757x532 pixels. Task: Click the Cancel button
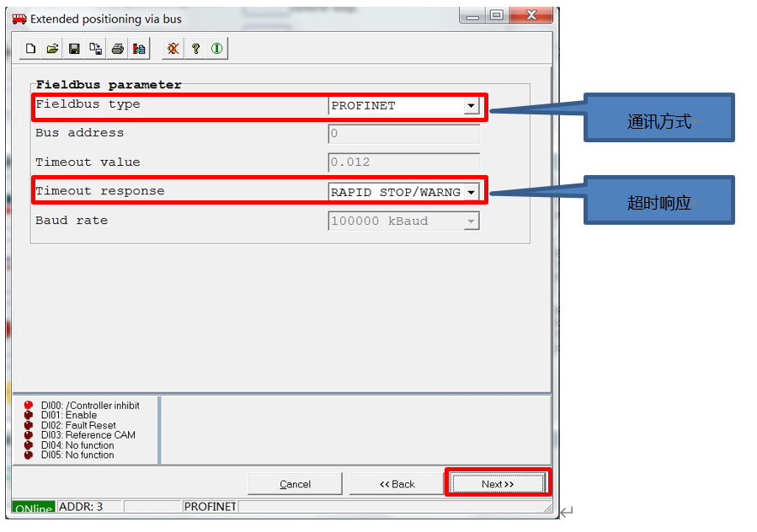pyautogui.click(x=296, y=484)
